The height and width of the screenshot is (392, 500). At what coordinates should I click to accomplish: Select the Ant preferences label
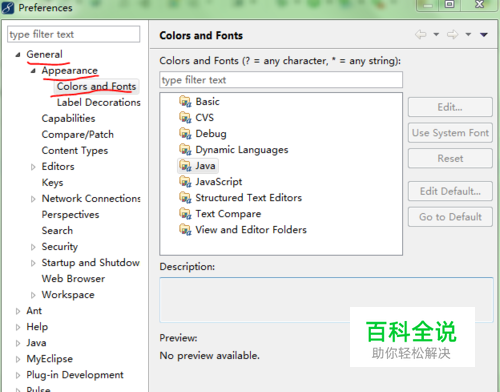[x=34, y=311]
